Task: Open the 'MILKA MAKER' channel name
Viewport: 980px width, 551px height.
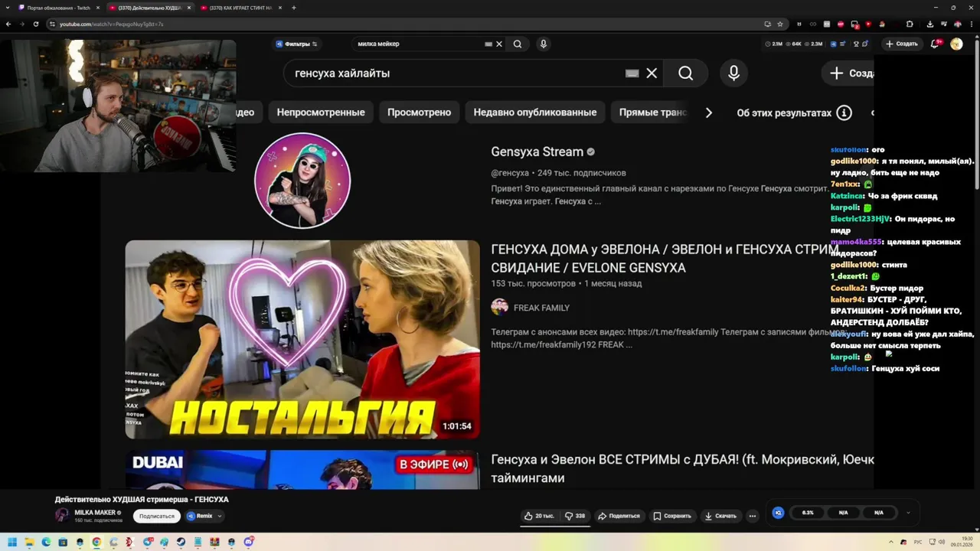Action: click(x=95, y=513)
